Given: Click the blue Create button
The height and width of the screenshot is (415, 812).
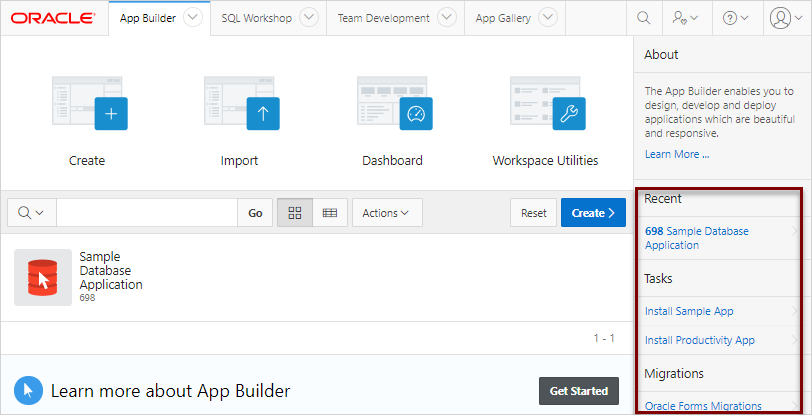Looking at the screenshot, I should (x=593, y=212).
